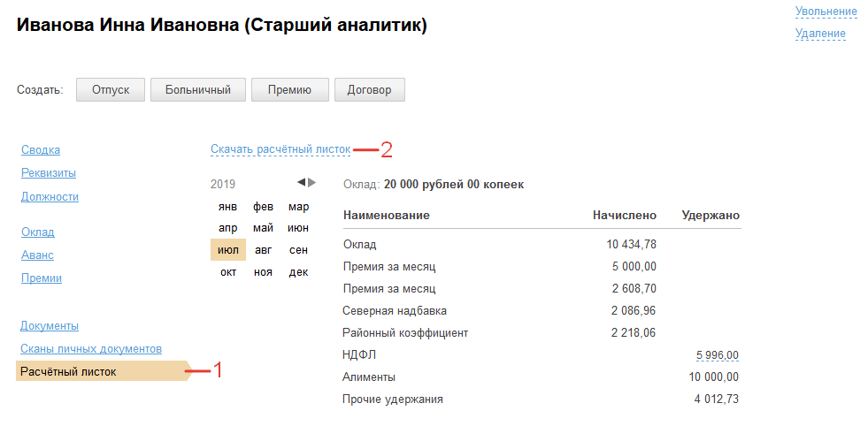Click the НДФЛ row label
868x426 pixels.
[360, 355]
